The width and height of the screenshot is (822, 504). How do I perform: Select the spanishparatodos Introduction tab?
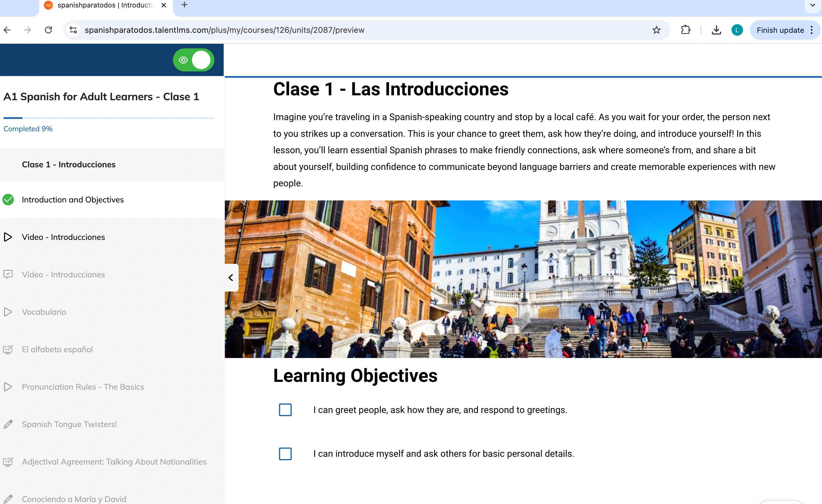click(105, 5)
